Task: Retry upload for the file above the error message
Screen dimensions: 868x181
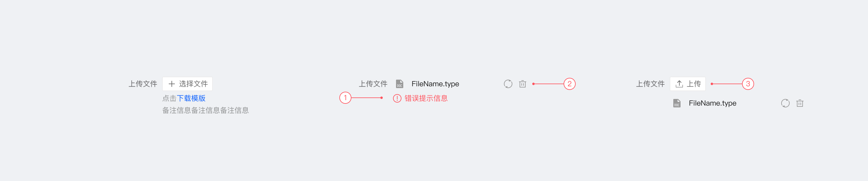Action: [x=508, y=84]
